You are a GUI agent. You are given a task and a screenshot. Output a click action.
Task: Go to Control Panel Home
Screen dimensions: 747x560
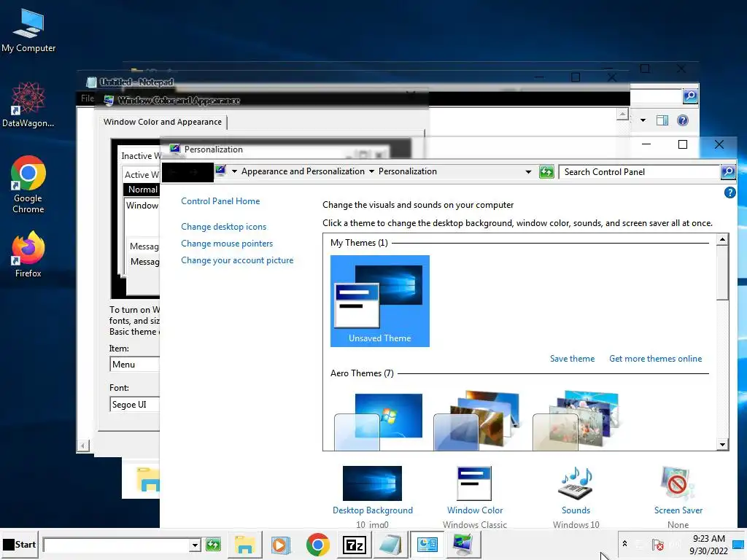click(x=220, y=201)
